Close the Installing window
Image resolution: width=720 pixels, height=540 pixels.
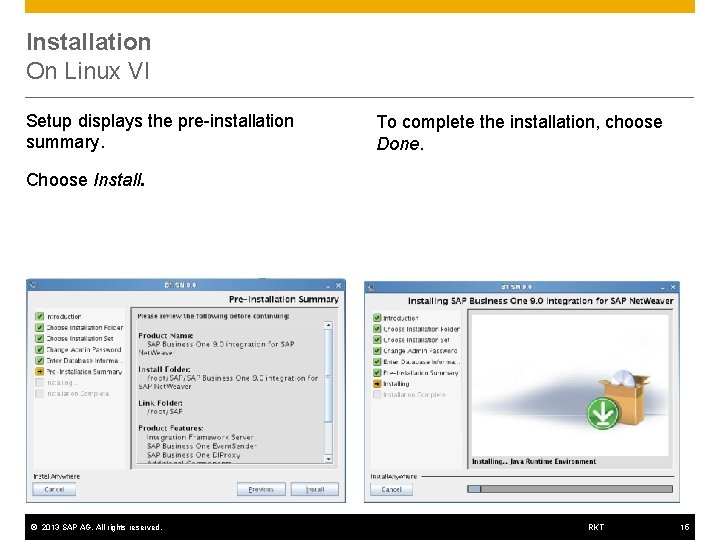673,287
